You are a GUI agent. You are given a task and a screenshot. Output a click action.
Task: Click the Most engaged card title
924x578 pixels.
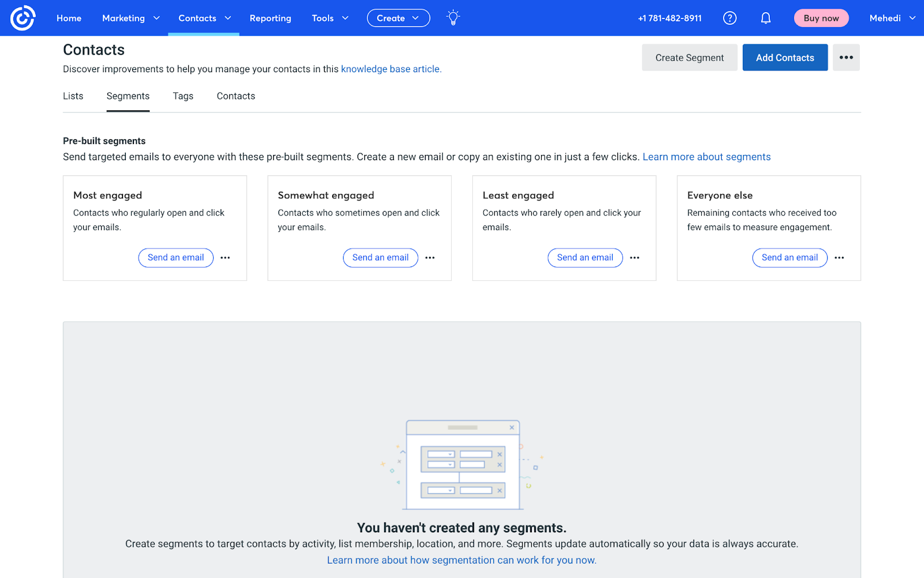107,195
